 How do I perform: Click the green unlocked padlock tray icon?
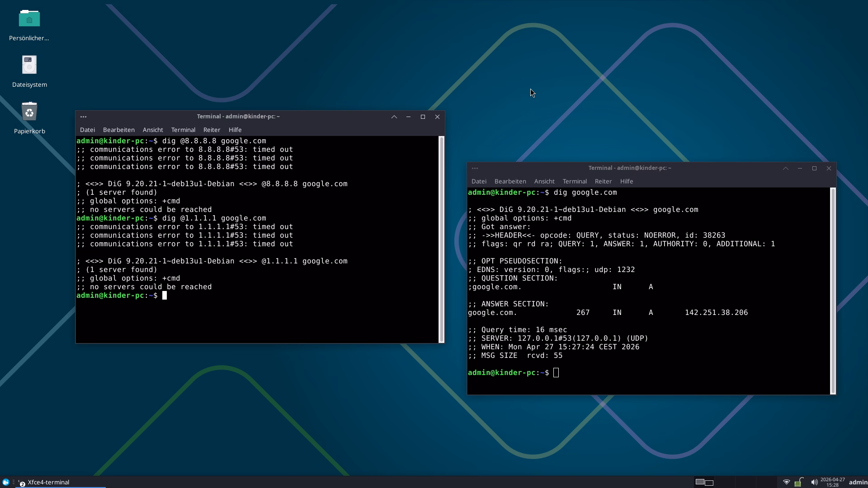pyautogui.click(x=799, y=482)
